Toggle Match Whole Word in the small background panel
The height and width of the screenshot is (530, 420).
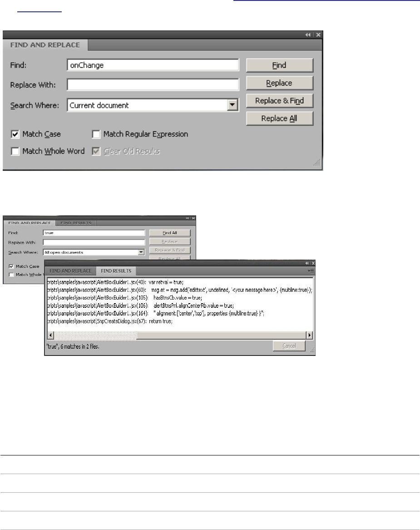tap(11, 275)
